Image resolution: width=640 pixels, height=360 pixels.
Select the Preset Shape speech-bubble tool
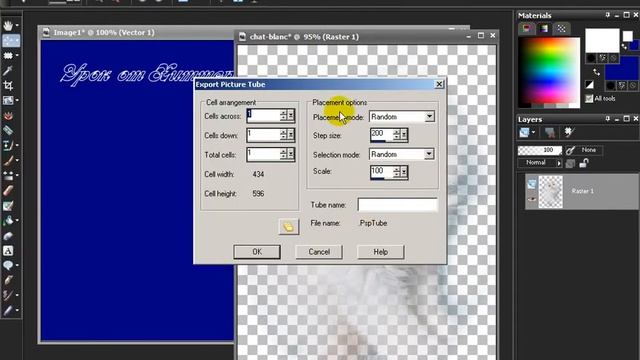click(8, 266)
